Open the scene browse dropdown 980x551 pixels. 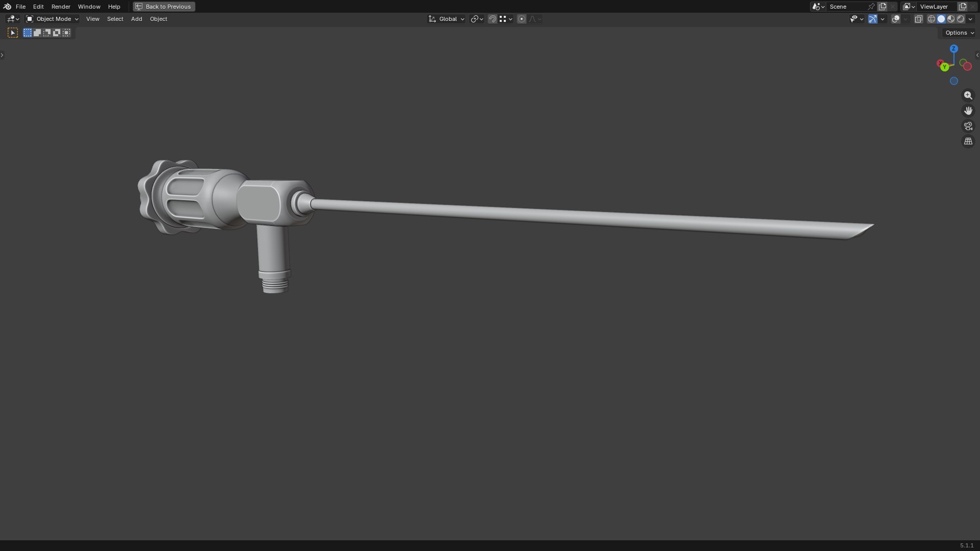tap(818, 7)
